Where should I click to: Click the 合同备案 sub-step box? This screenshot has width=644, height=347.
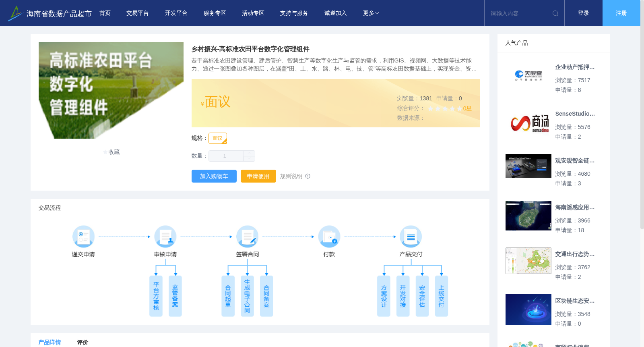click(x=266, y=296)
